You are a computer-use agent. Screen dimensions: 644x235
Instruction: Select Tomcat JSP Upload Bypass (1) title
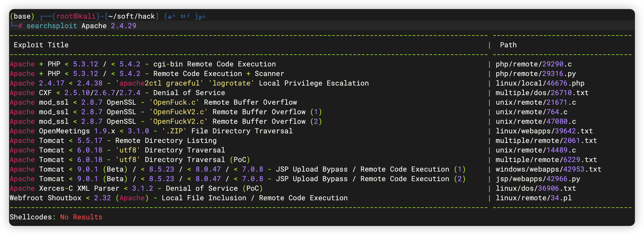coord(238,169)
